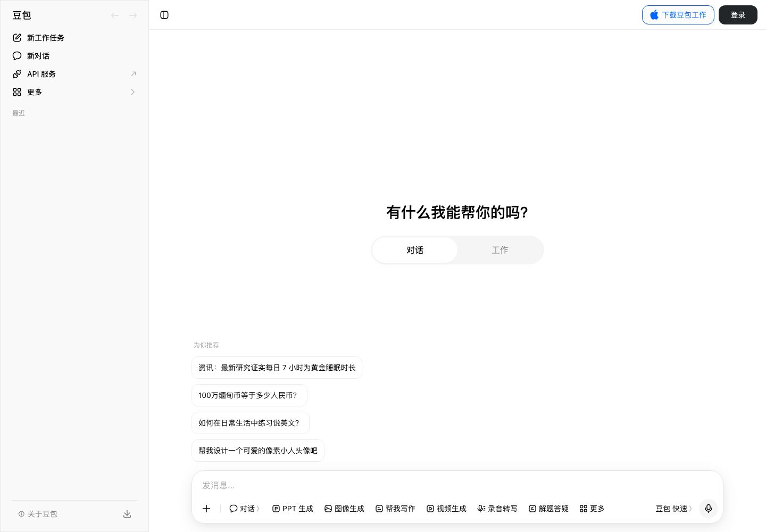Switch to the 工作 tab
The width and height of the screenshot is (766, 532).
(500, 250)
